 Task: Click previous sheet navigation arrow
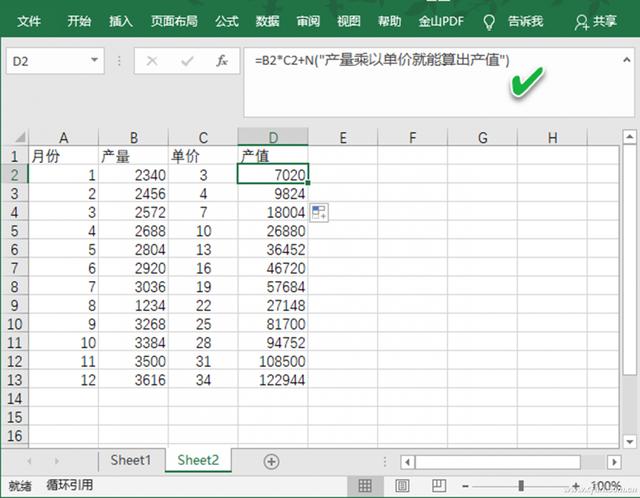point(29,461)
